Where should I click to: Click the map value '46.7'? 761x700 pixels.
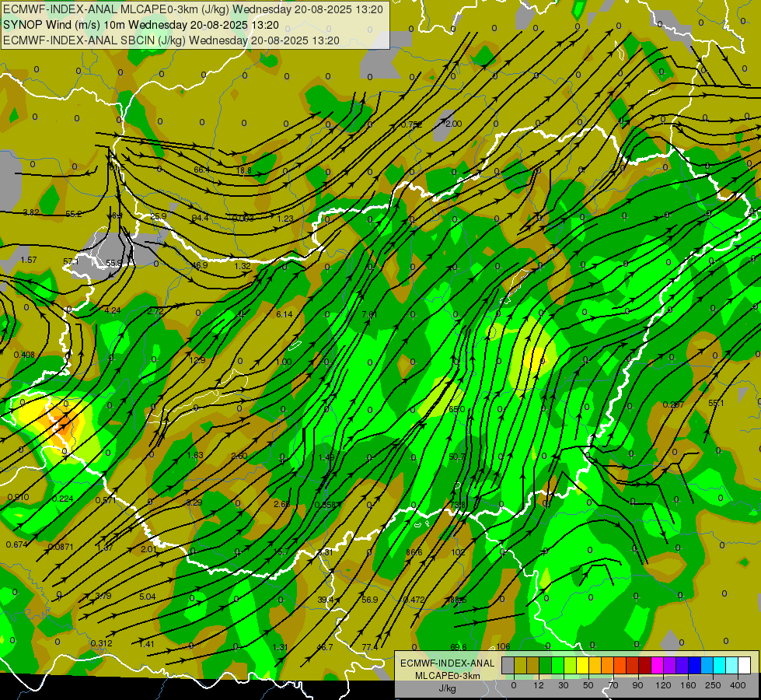[325, 647]
